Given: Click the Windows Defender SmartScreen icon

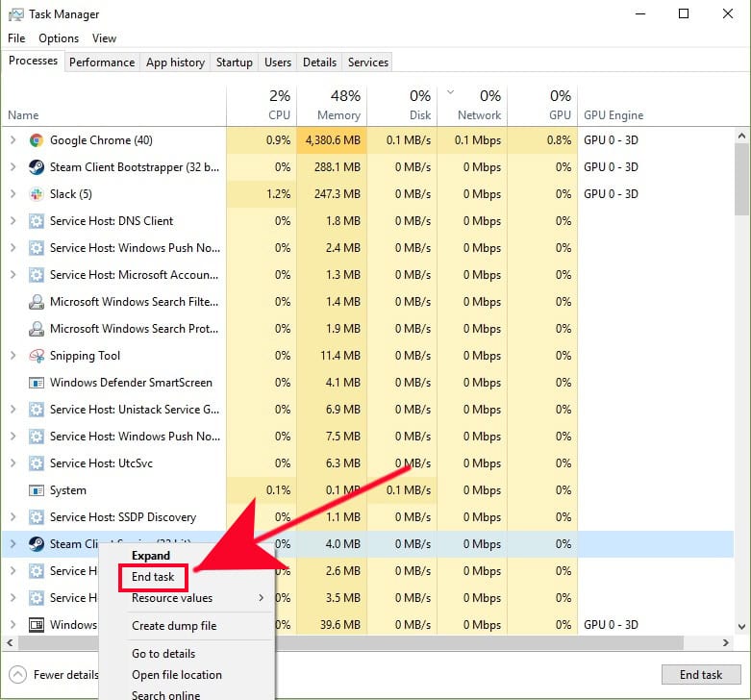Looking at the screenshot, I should [36, 383].
